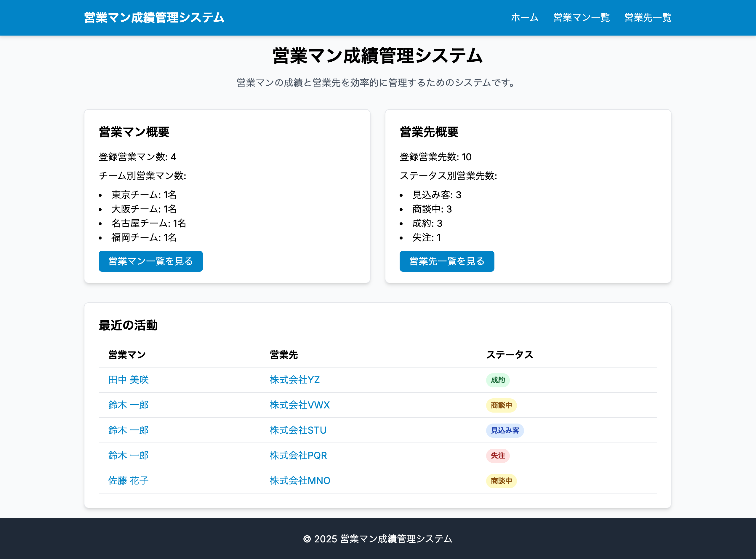This screenshot has height=559, width=756.
Task: Click the red 失注 status badge
Action: click(x=498, y=456)
